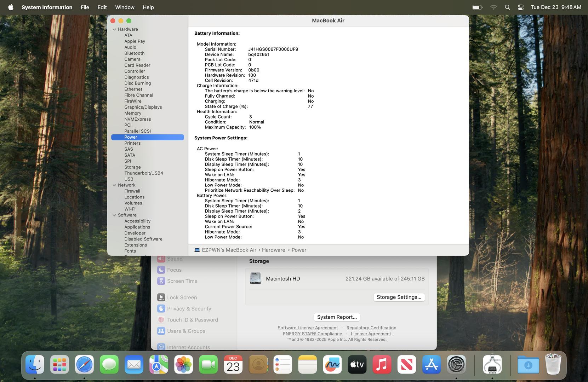The image size is (588, 382).
Task: Collapse the Network tree section
Action: coord(114,185)
